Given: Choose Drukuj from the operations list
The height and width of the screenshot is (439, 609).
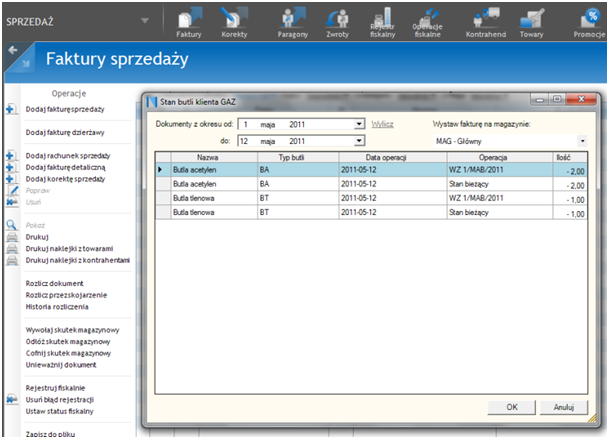Looking at the screenshot, I should click(x=37, y=237).
